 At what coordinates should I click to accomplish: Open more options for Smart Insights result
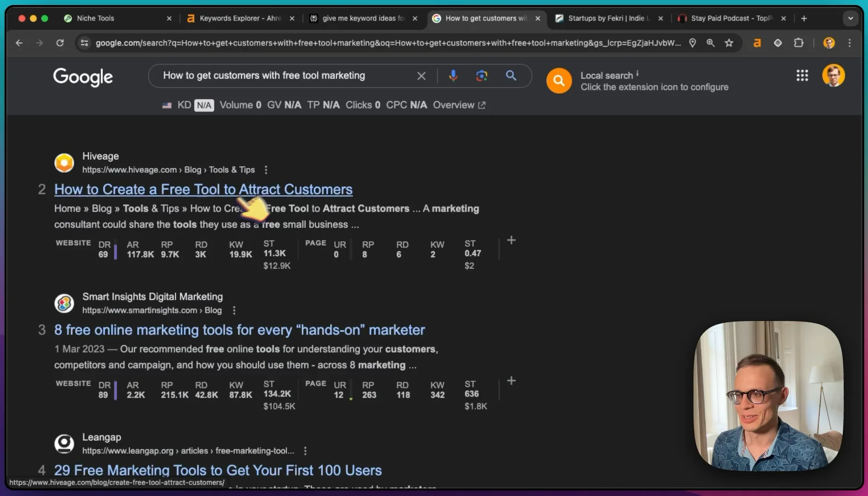(x=234, y=310)
